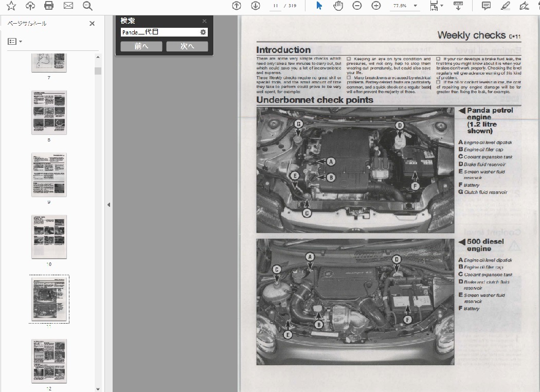Go to next page down-arrow icon

coord(256,6)
